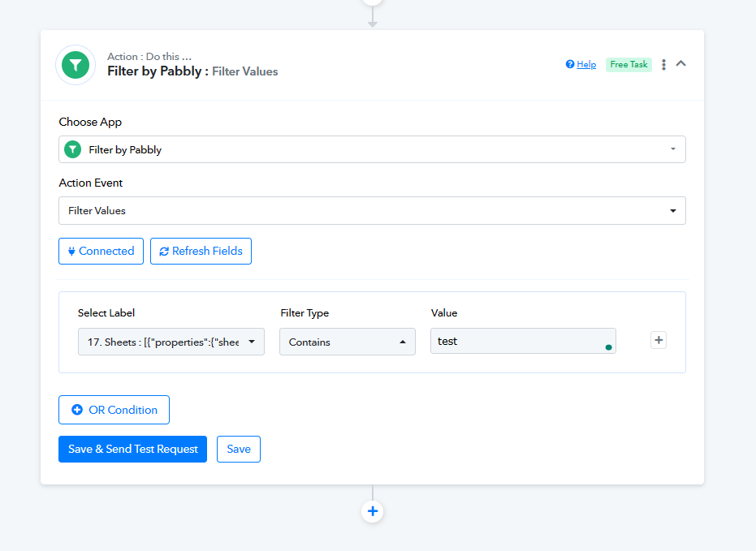Click Refresh Fields button

tap(201, 251)
